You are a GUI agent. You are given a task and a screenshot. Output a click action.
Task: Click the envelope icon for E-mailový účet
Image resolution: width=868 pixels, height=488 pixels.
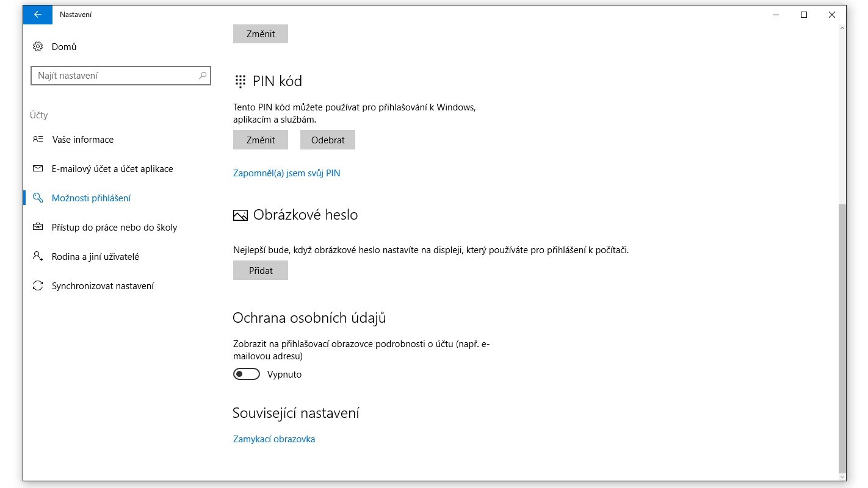[38, 169]
